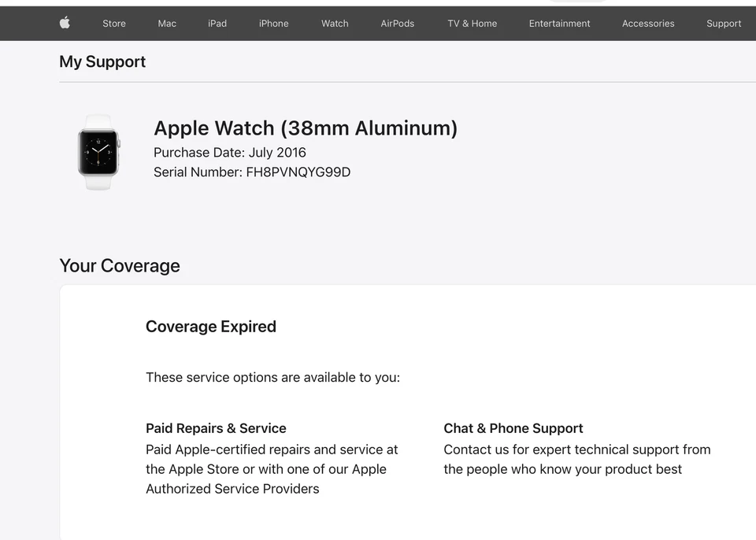
Task: Click the Apple Watch (38mm Aluminum) title
Action: coord(306,128)
